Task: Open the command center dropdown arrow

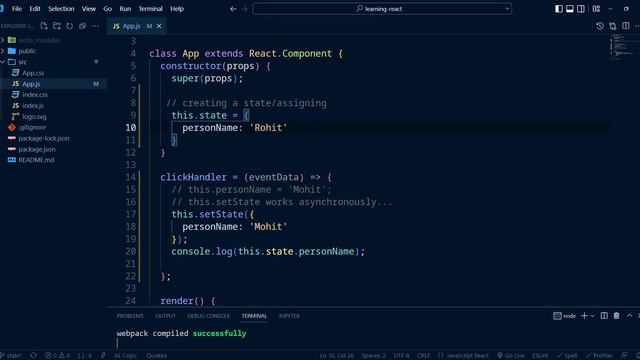Action: (507, 9)
